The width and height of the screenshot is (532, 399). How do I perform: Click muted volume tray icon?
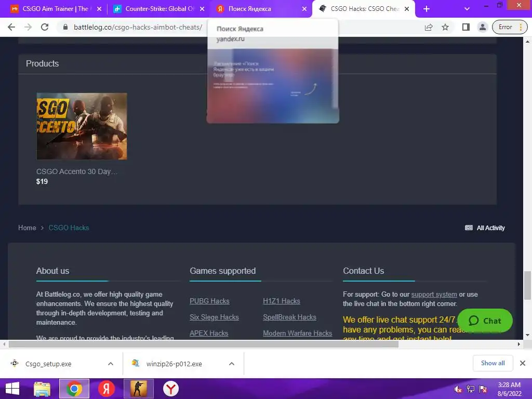(458, 389)
